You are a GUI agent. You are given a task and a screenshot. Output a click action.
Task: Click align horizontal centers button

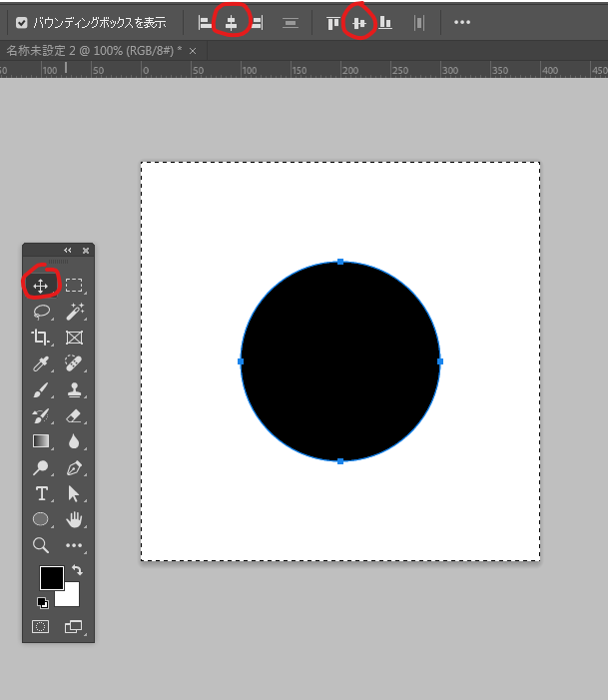pyautogui.click(x=231, y=22)
